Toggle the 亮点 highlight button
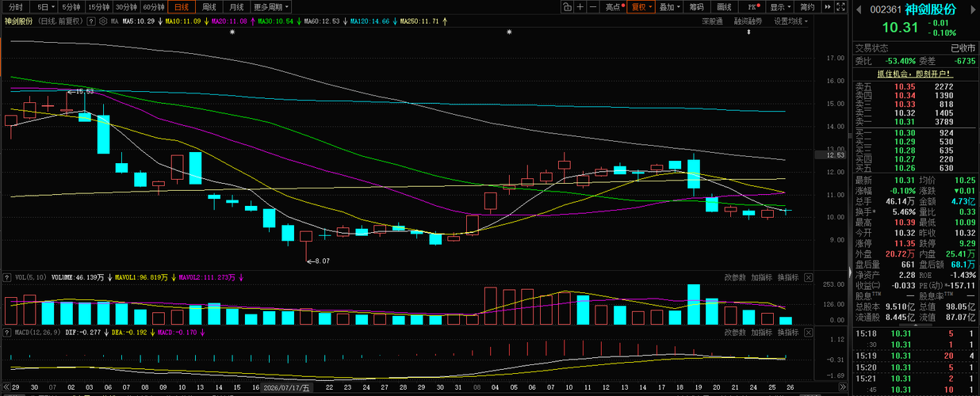This screenshot has height=396, width=980. [x=614, y=6]
